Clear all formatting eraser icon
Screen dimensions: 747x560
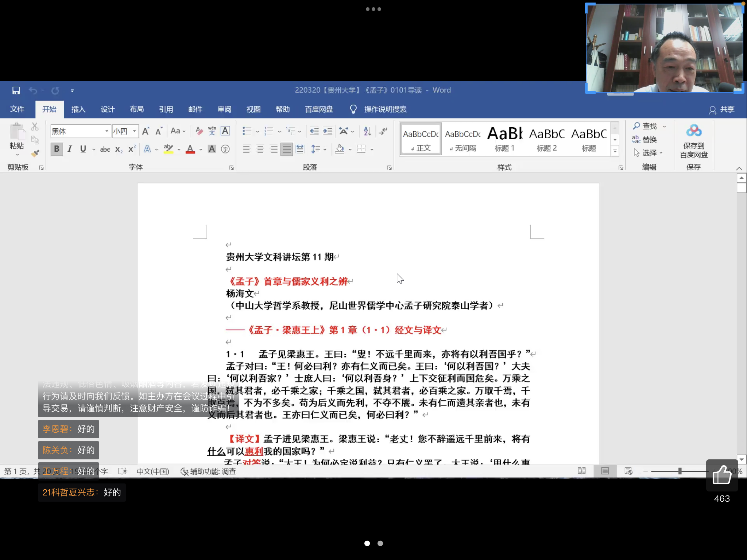(x=199, y=131)
